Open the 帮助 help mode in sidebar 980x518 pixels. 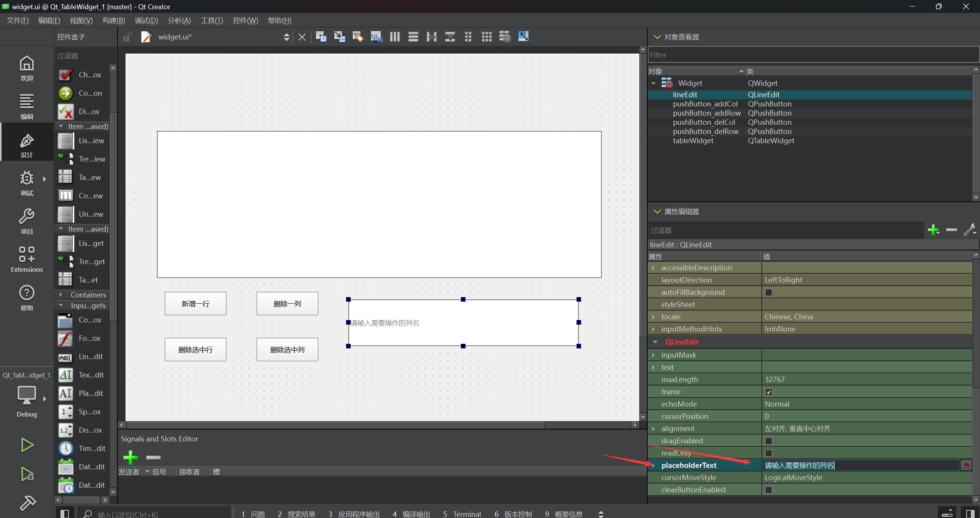27,297
